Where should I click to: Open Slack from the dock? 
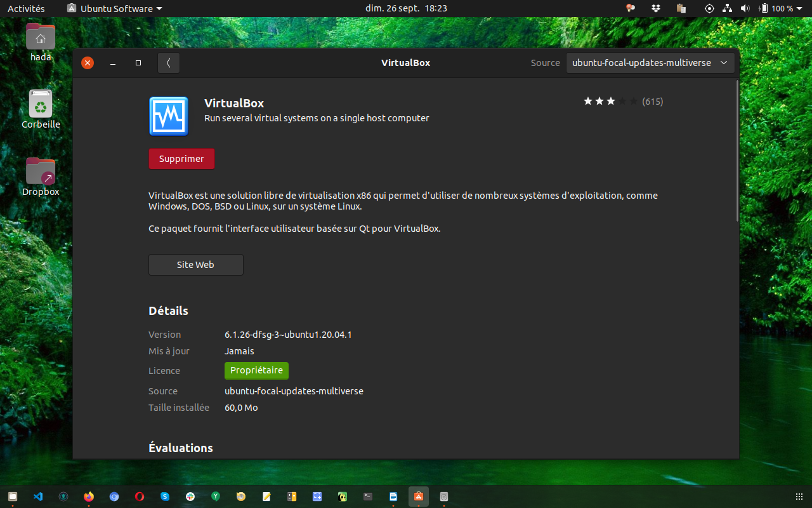point(190,497)
